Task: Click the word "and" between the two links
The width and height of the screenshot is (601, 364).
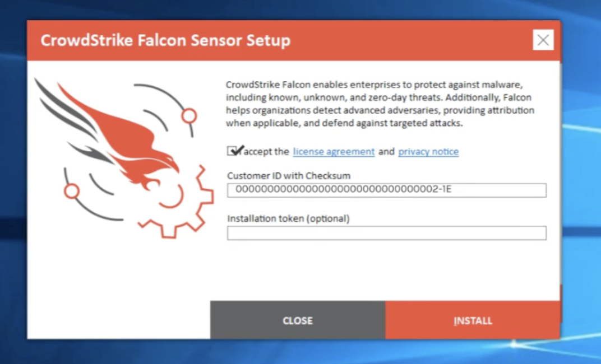Action: pos(386,152)
